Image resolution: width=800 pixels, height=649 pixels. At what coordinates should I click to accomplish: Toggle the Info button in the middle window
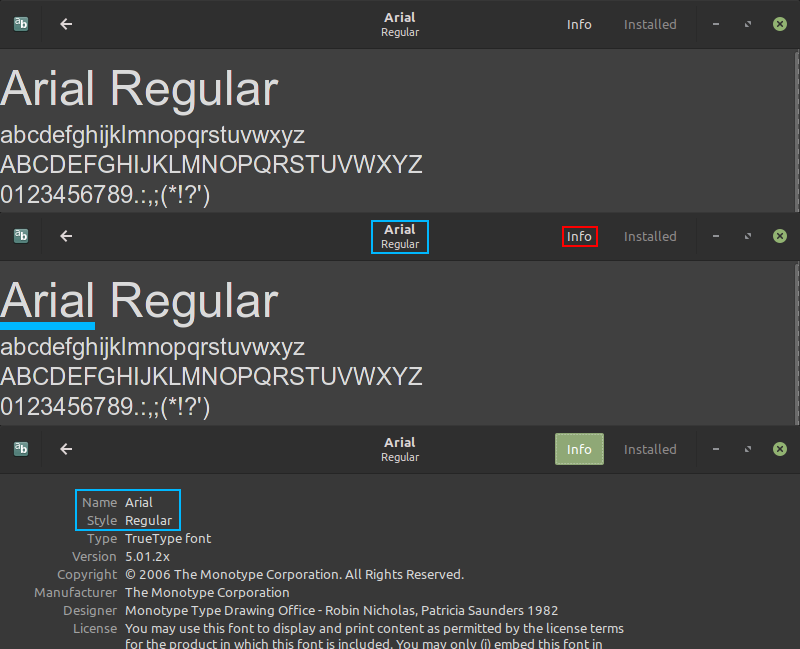coord(579,237)
